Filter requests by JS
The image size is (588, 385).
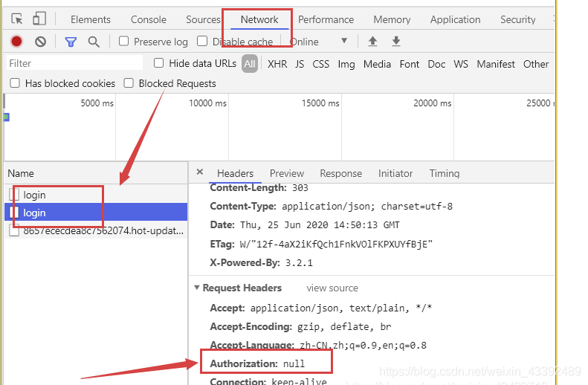300,64
